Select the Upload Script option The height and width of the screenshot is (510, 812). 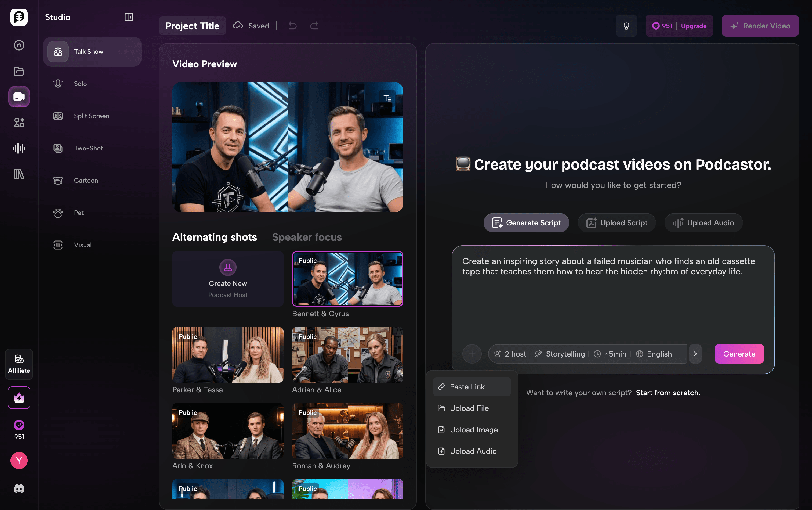point(617,222)
